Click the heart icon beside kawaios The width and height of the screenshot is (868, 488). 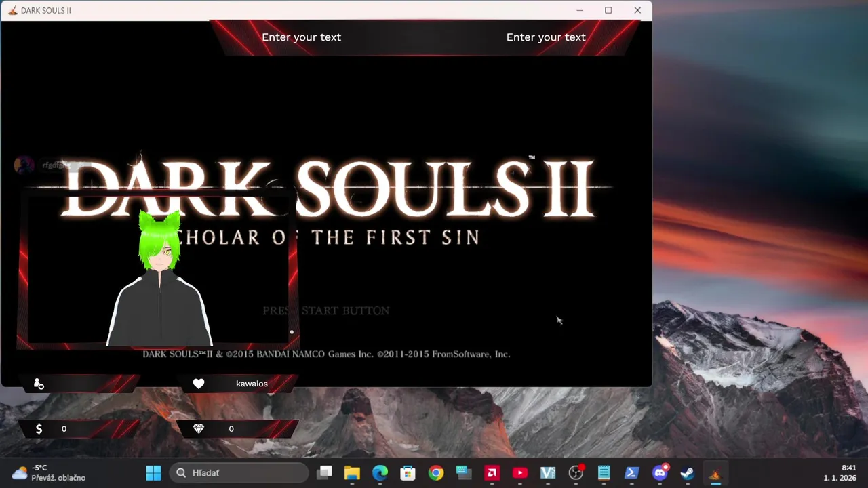[199, 384]
